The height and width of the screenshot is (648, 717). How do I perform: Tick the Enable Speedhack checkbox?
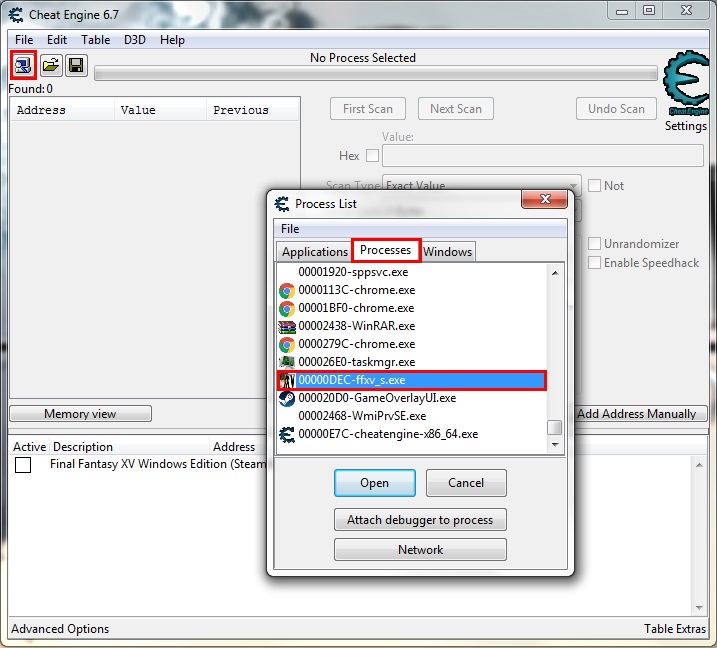[x=594, y=263]
